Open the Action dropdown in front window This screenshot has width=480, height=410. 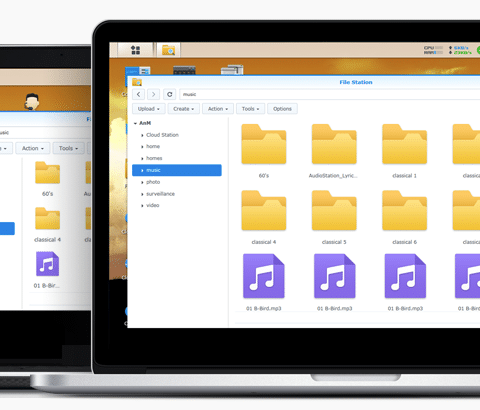(218, 109)
